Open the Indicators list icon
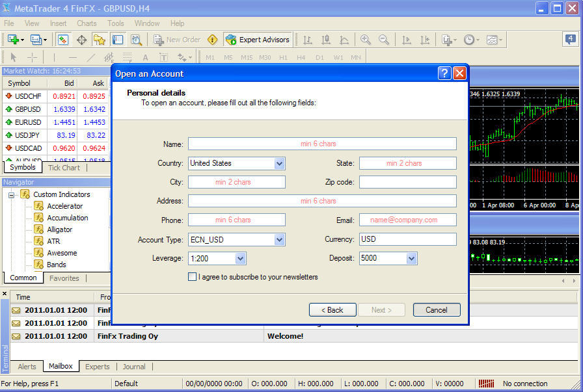583x392 pixels. [x=447, y=39]
